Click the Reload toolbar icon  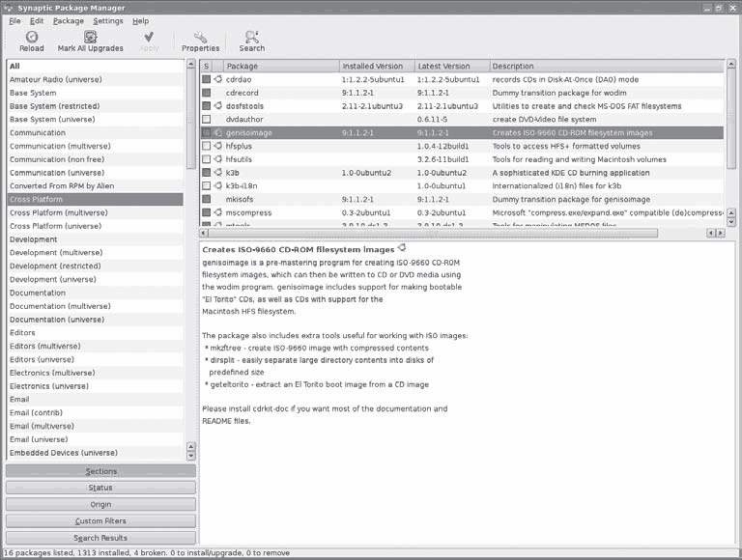point(31,37)
